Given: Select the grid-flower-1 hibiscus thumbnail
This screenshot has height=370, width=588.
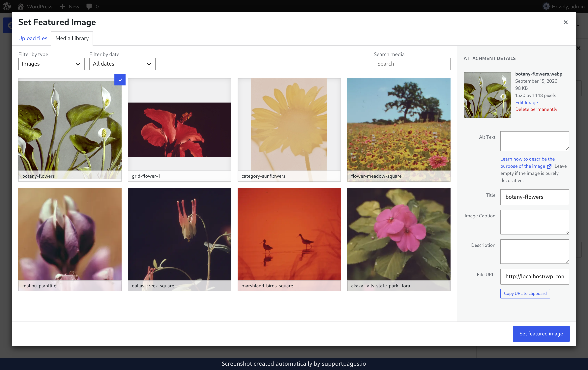Looking at the screenshot, I should click(x=179, y=130).
